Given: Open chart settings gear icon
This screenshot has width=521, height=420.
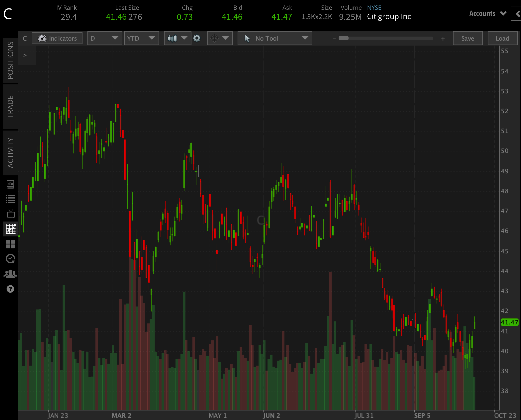Looking at the screenshot, I should pos(197,38).
